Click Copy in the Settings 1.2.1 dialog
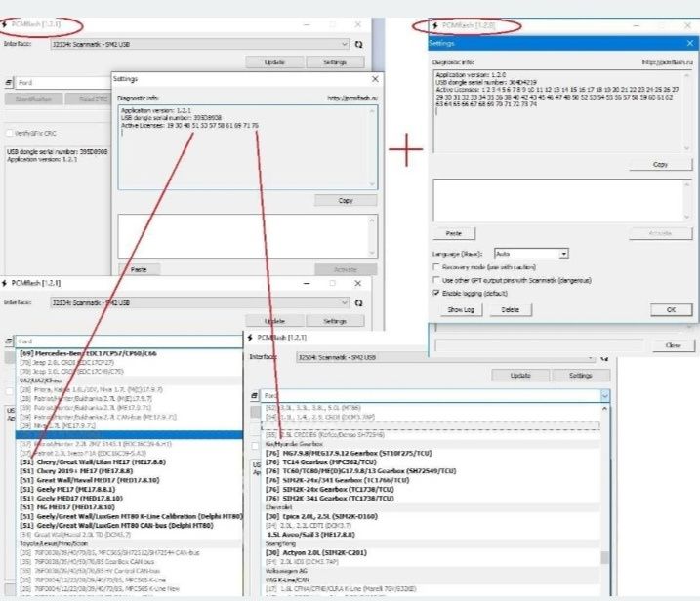 point(346,200)
